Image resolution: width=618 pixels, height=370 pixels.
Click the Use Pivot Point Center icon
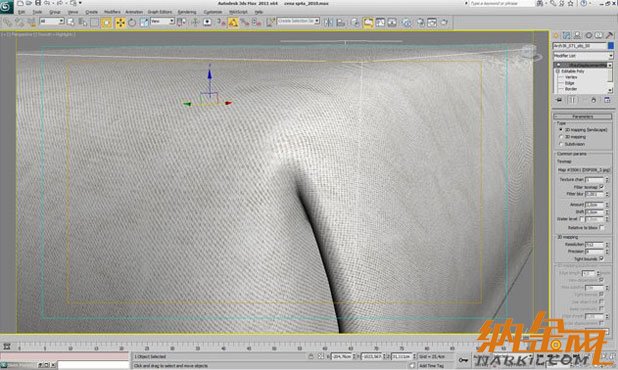181,22
